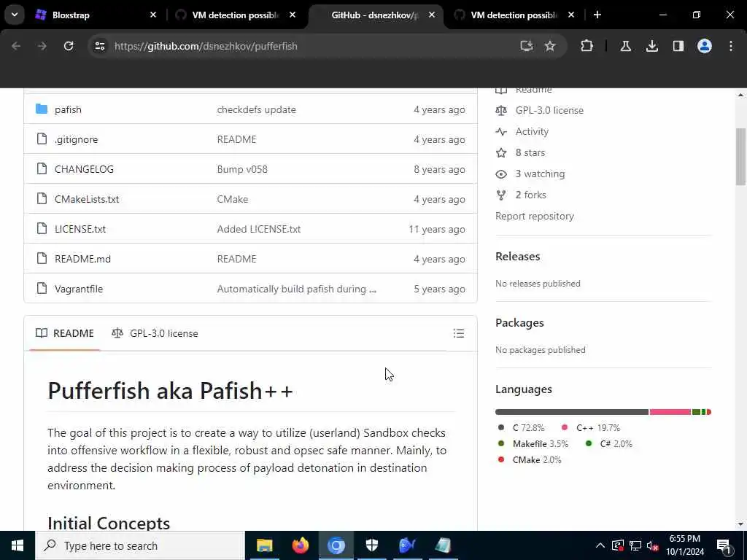Image resolution: width=747 pixels, height=560 pixels.
Task: Close the Bloxstrap tab
Action: pyautogui.click(x=153, y=15)
